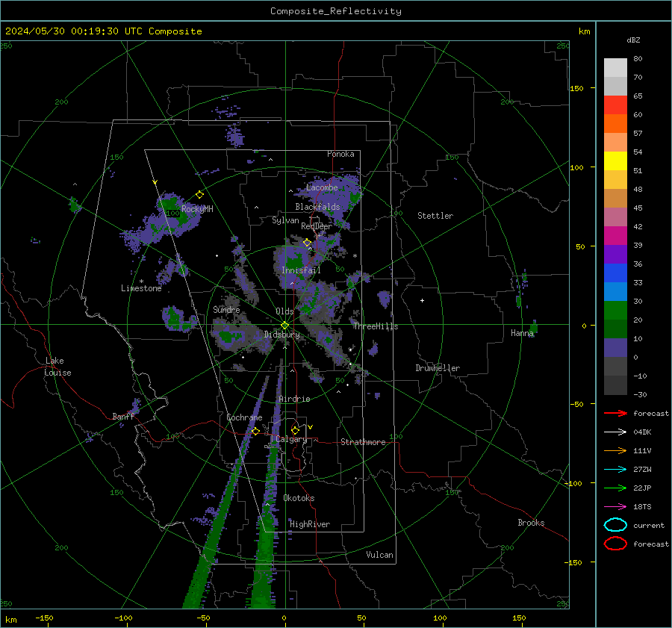672x628 pixels.
Task: Click the Airdrie label
Action: pyautogui.click(x=294, y=399)
